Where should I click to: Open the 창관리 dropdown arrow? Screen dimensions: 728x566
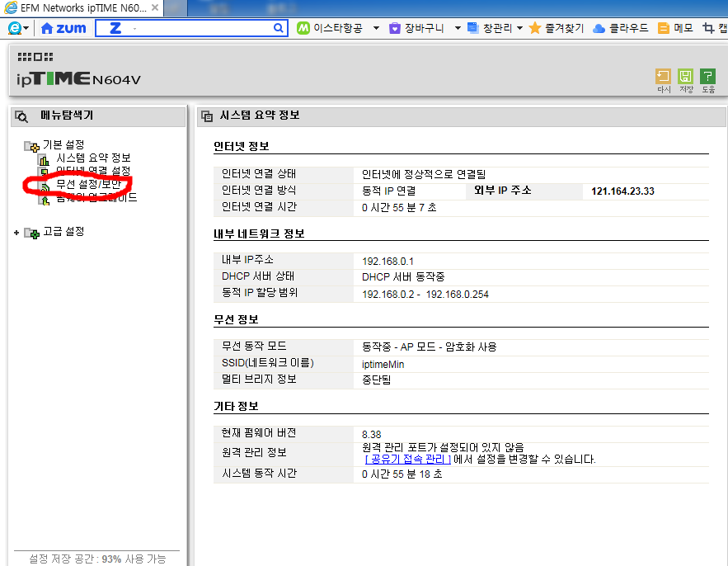coord(519,28)
